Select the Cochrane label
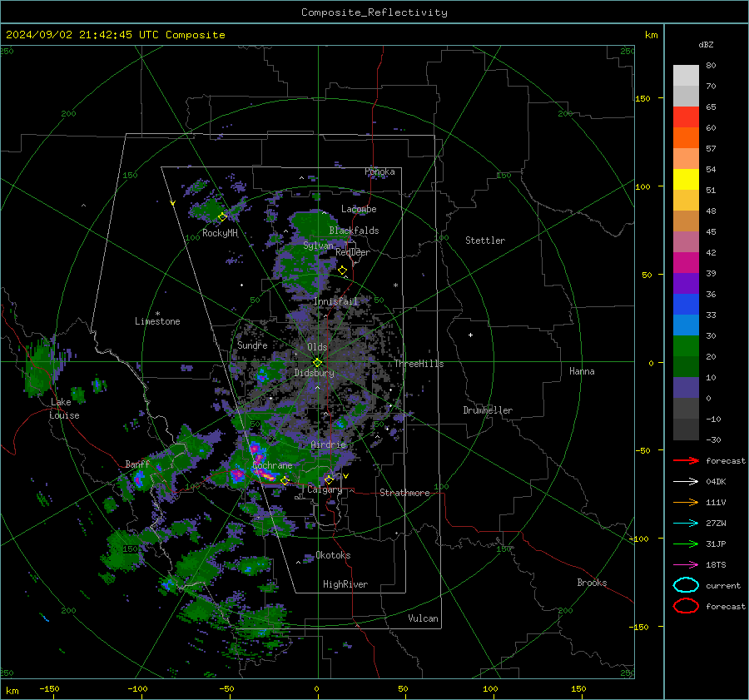 272,465
